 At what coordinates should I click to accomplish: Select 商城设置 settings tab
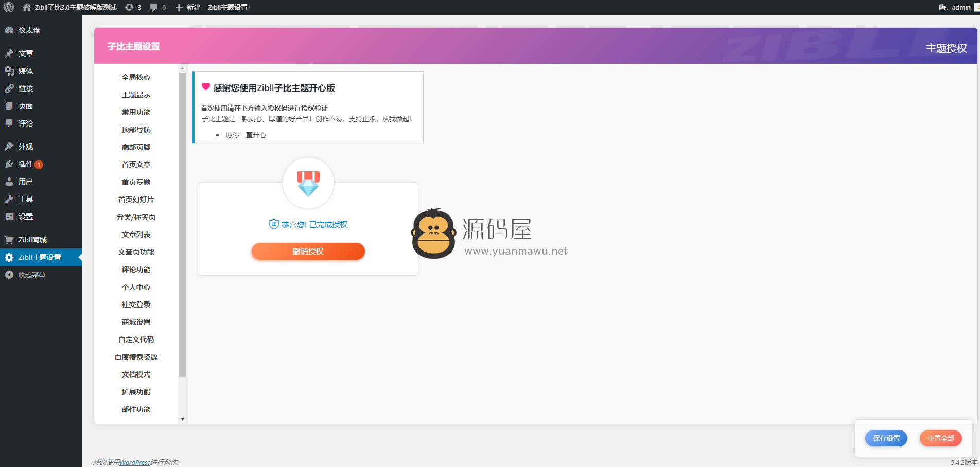136,322
